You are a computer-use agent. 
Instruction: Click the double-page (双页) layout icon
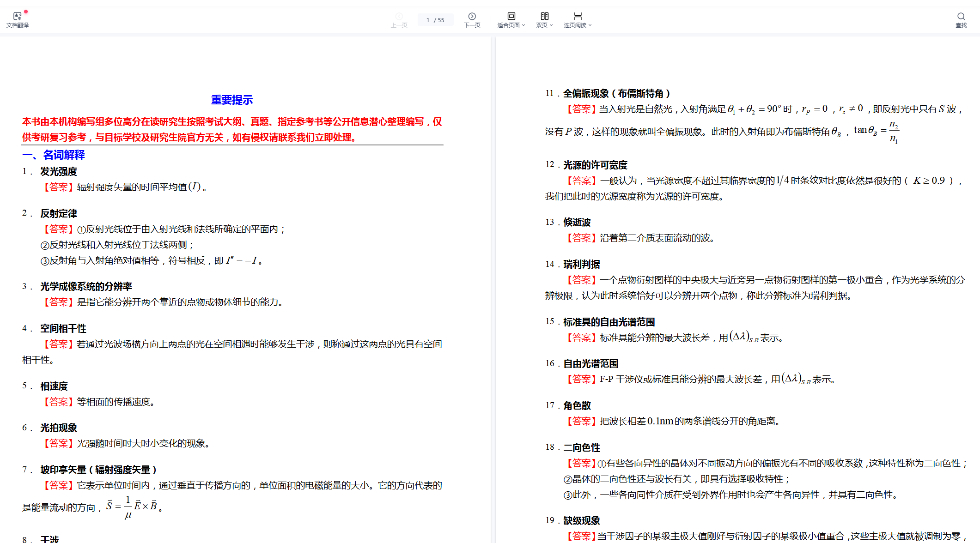544,16
